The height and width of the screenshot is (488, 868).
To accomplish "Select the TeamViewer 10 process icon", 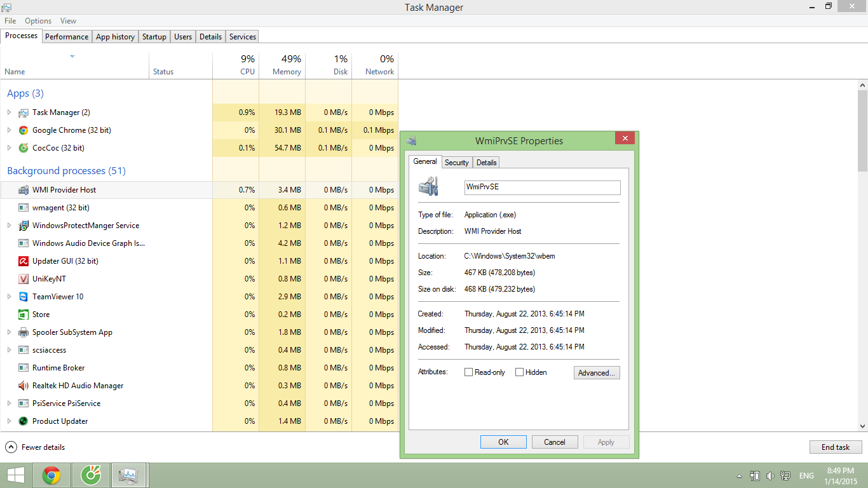I will (24, 297).
